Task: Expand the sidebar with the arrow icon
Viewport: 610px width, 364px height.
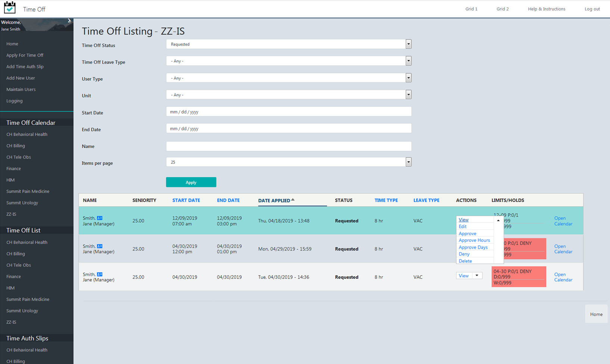Action: click(69, 21)
